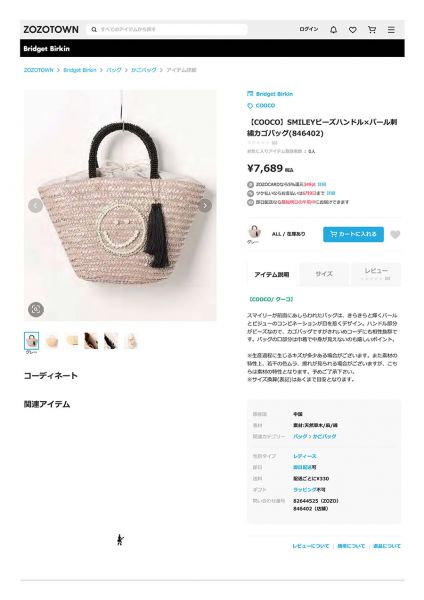Image resolution: width=424 pixels, height=600 pixels.
Task: Click the ログイン link
Action: (x=308, y=29)
